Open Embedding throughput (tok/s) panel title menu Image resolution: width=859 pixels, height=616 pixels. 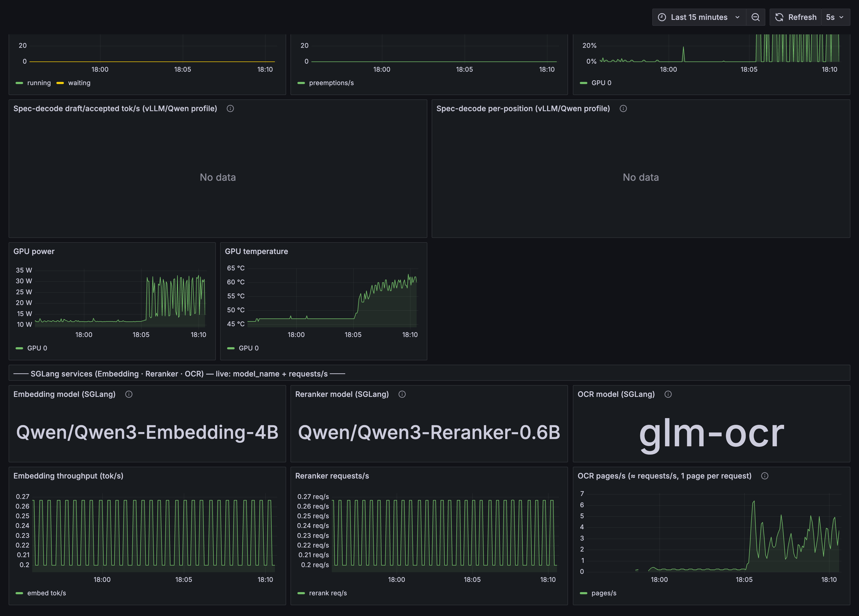point(68,476)
